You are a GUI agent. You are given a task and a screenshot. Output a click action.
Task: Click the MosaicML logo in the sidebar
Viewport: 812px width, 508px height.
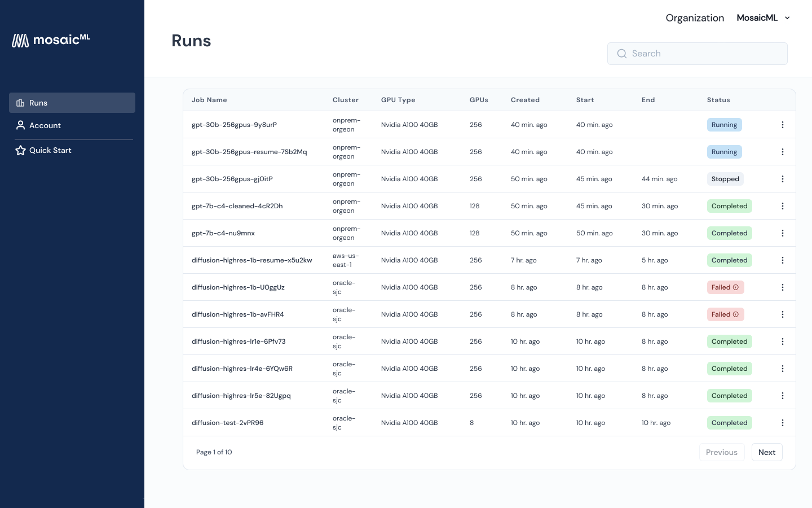pos(51,40)
